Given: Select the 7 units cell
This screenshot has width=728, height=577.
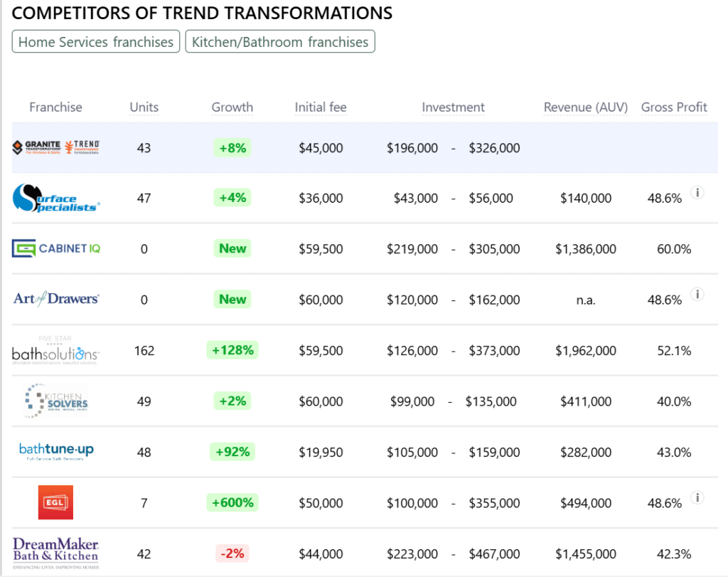Looking at the screenshot, I should pyautogui.click(x=144, y=503).
